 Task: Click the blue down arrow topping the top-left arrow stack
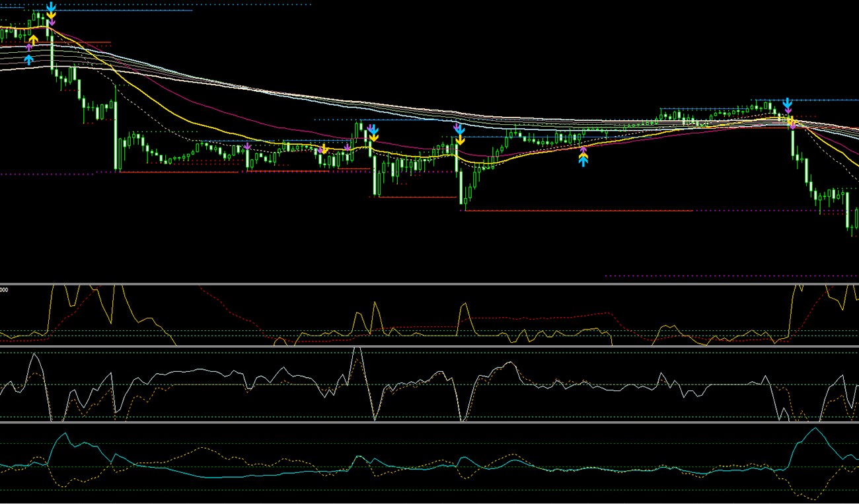pyautogui.click(x=51, y=7)
